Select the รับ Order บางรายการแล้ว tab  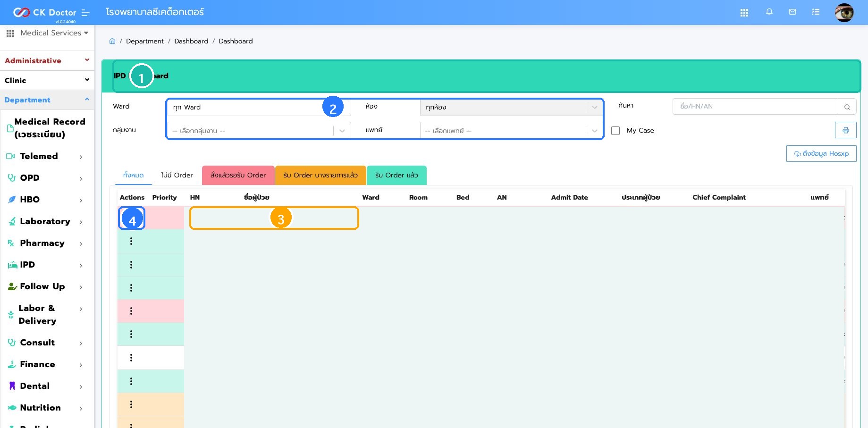pyautogui.click(x=320, y=175)
